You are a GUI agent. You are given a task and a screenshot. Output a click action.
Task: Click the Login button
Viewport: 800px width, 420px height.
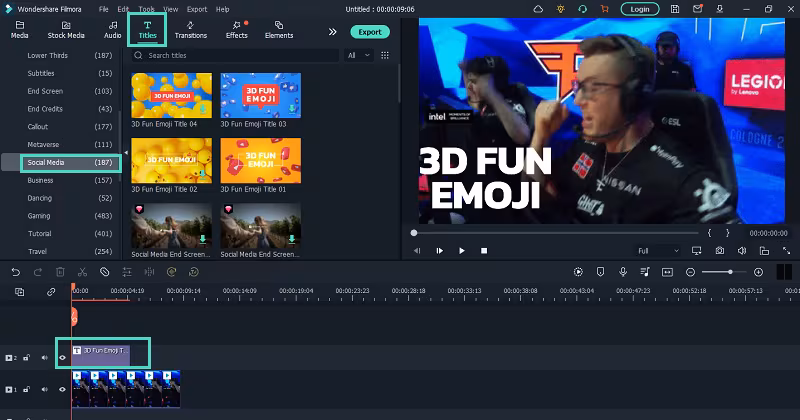[x=640, y=9]
